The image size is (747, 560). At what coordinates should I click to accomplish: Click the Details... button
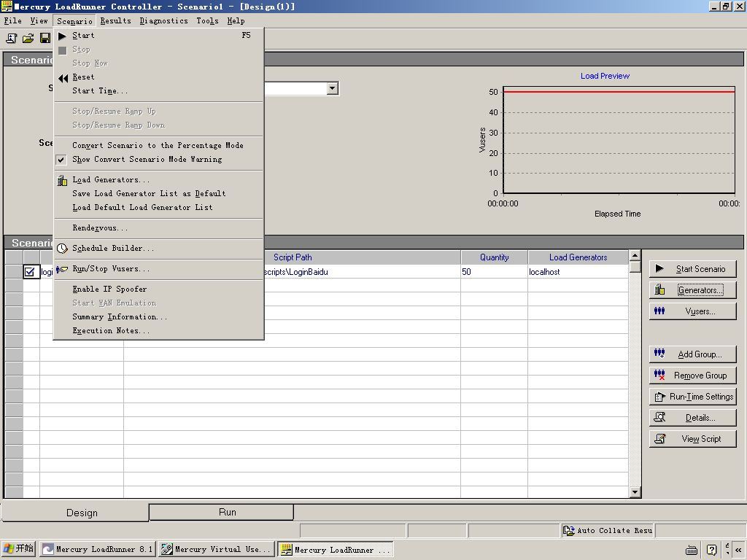(693, 418)
